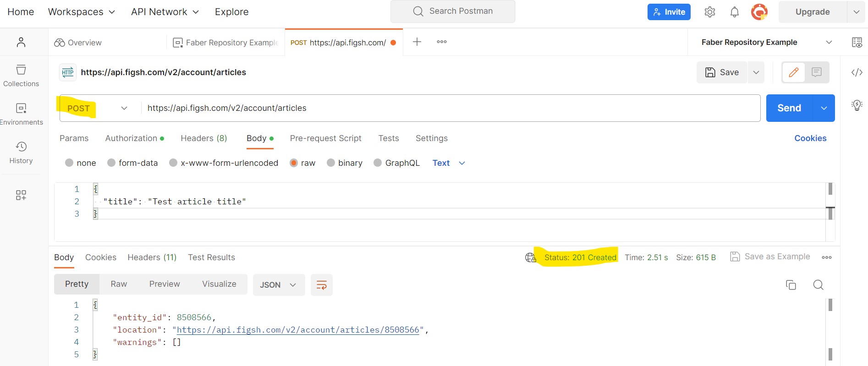Open response Headers (11) tab
The image size is (868, 366).
152,257
